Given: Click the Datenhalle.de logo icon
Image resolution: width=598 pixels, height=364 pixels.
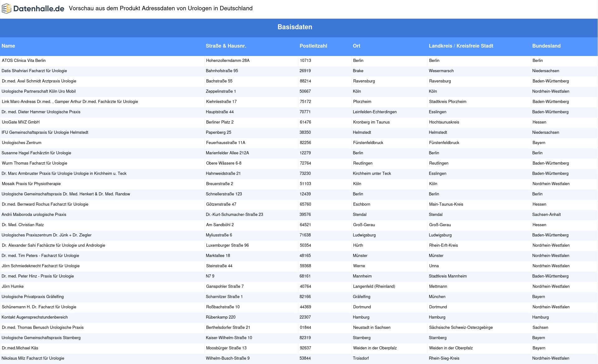Looking at the screenshot, I should 7,9.
